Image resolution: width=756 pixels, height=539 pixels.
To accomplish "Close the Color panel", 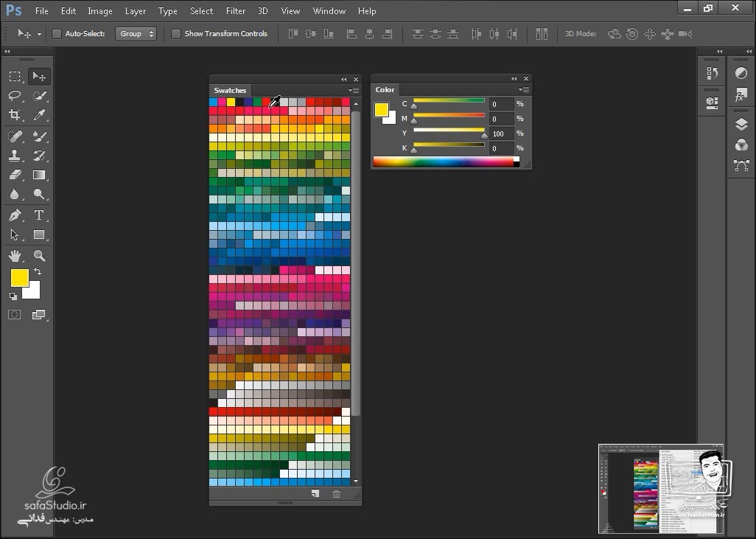I will click(526, 79).
